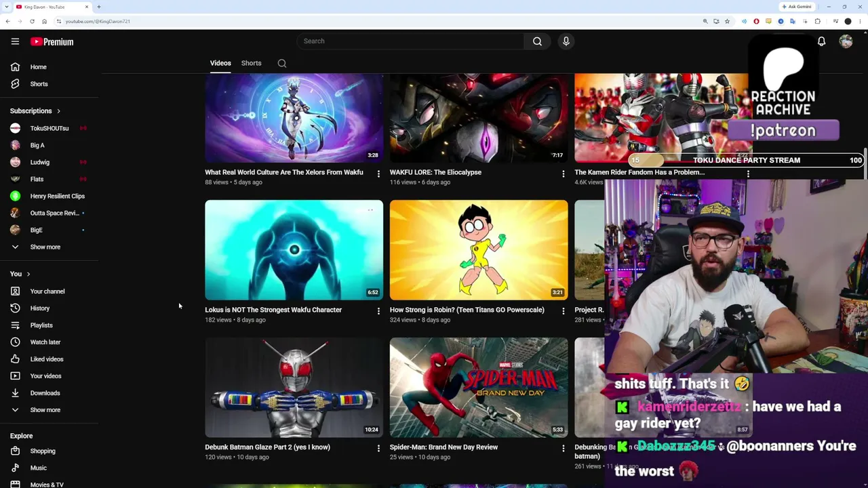
Task: Focus the YouTube Search field
Action: tap(410, 41)
